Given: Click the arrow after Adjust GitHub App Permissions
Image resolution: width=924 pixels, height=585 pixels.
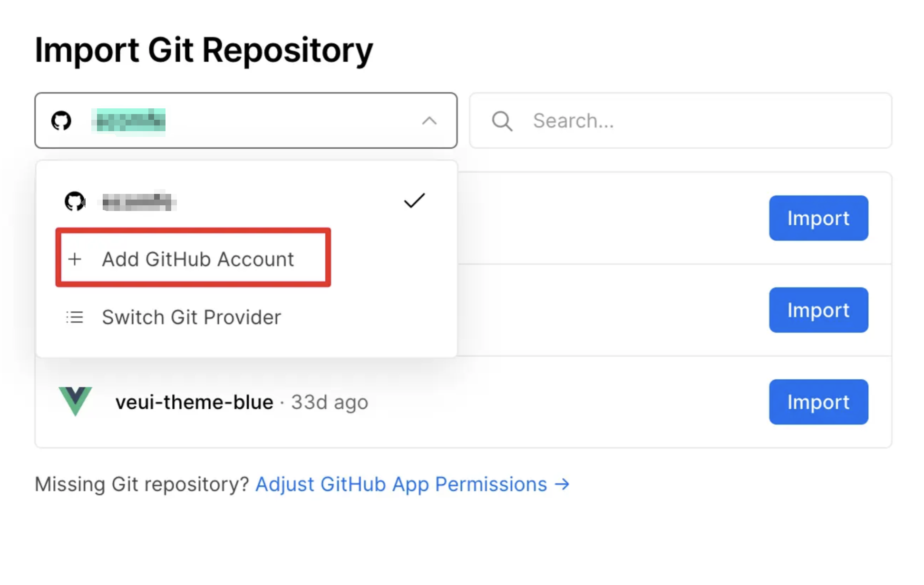Looking at the screenshot, I should coord(562,484).
